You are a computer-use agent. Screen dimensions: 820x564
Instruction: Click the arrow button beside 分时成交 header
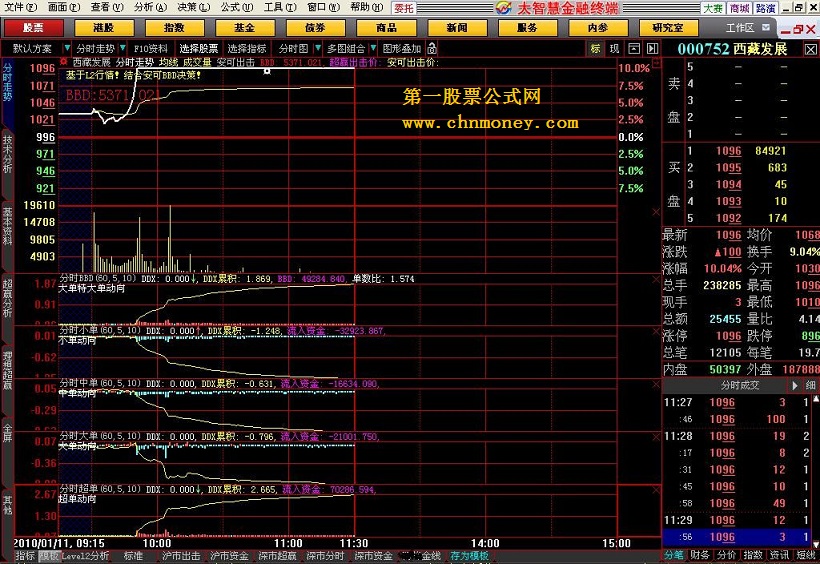(x=794, y=386)
